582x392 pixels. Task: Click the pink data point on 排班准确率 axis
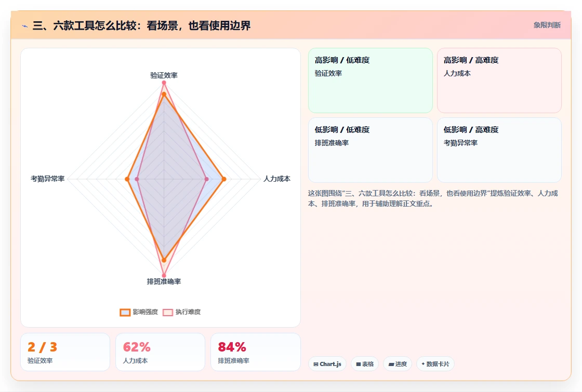pos(164,276)
